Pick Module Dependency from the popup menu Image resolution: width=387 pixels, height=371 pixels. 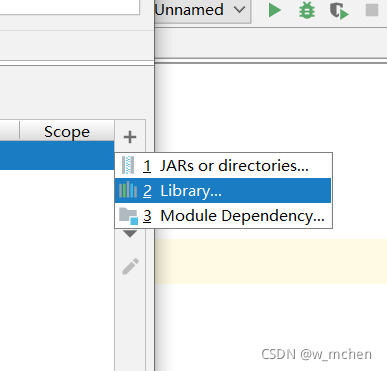coord(223,215)
